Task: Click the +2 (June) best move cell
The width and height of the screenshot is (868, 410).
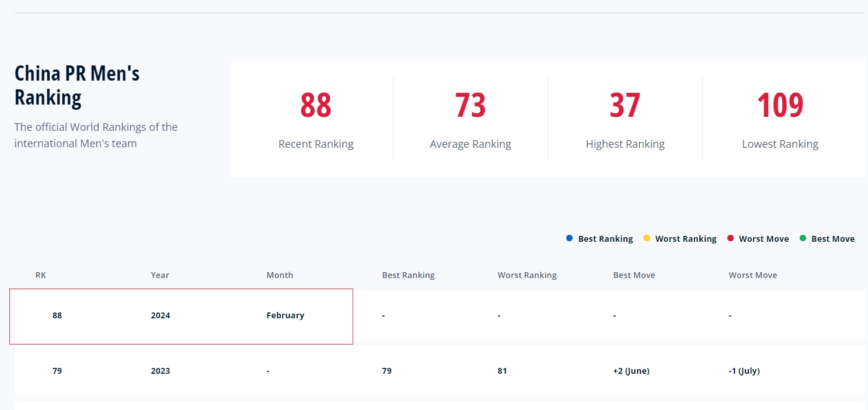Action: click(631, 371)
